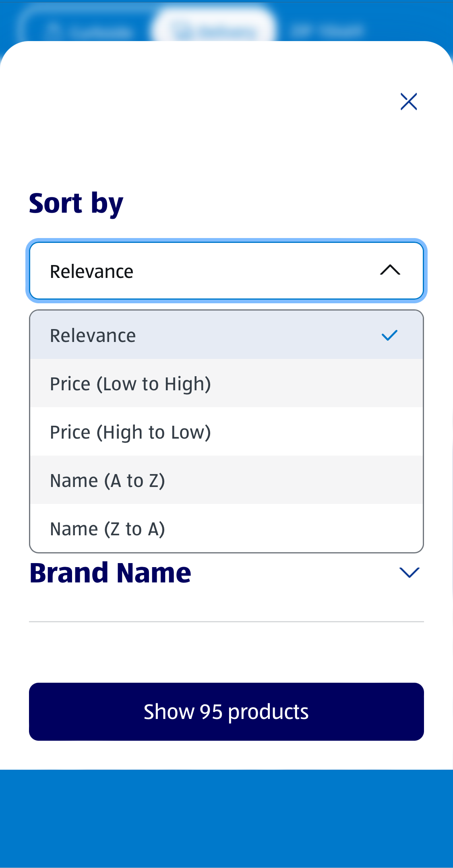Screen dimensions: 453x868
Task: Click the Brand Name heading text
Action: click(110, 573)
